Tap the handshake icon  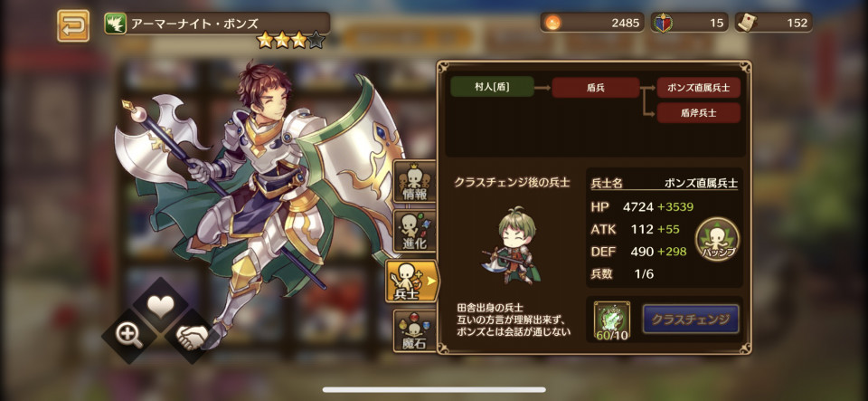click(192, 336)
